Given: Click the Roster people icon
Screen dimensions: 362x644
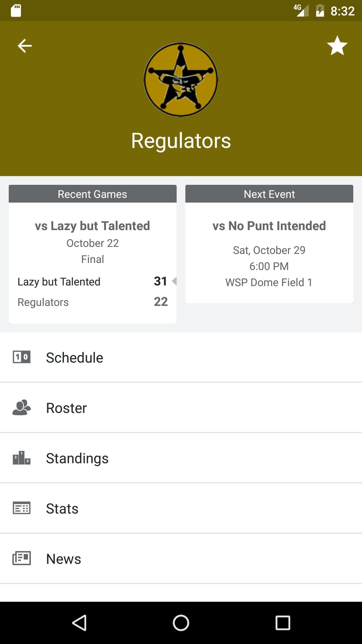Looking at the screenshot, I should [21, 408].
